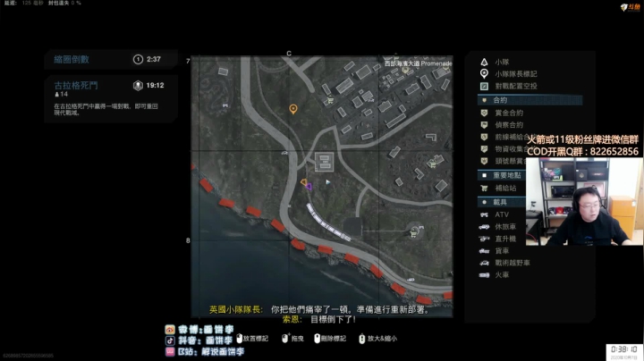Click the train on the map tracks
Screen dimensions: 644x361
329,222
